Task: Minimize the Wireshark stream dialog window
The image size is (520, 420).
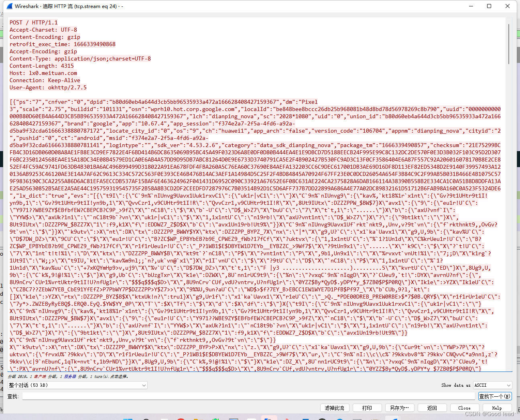Action: (x=471, y=6)
